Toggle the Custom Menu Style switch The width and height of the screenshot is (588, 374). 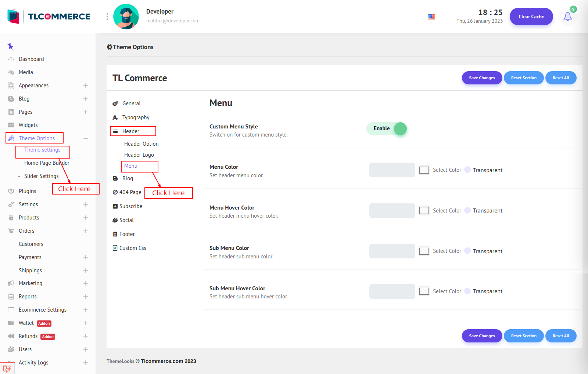point(387,129)
